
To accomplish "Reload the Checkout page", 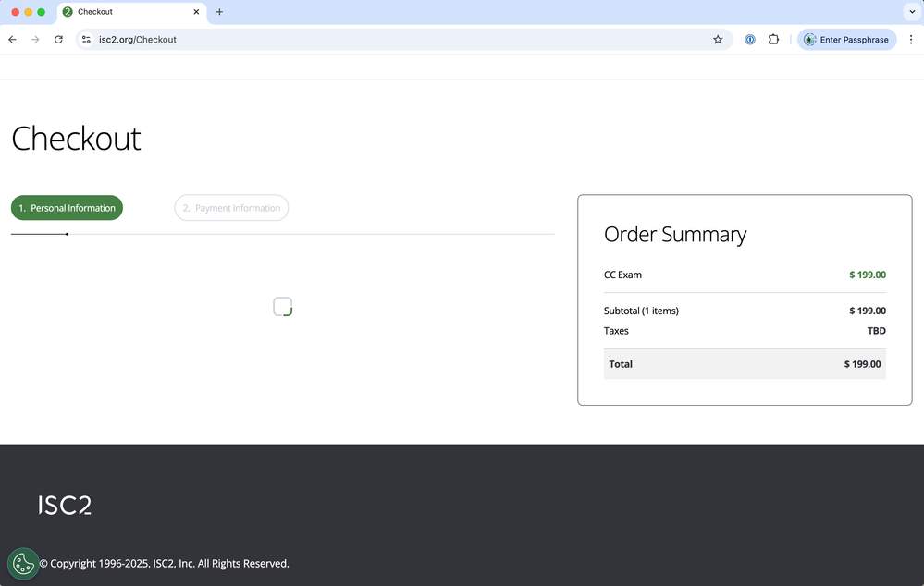I will (58, 40).
